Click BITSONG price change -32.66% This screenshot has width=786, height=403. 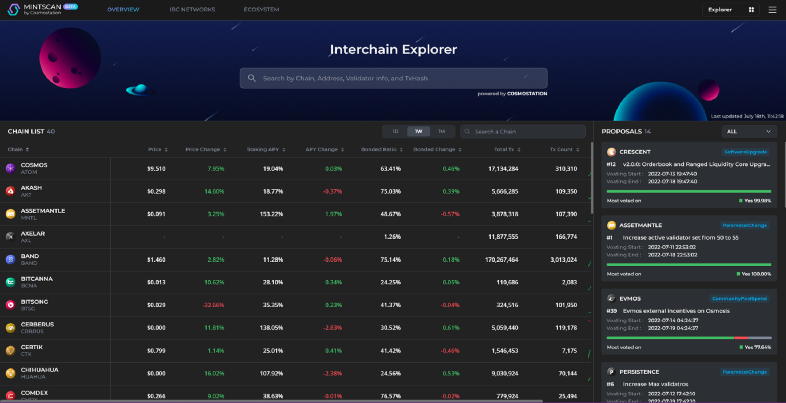214,305
